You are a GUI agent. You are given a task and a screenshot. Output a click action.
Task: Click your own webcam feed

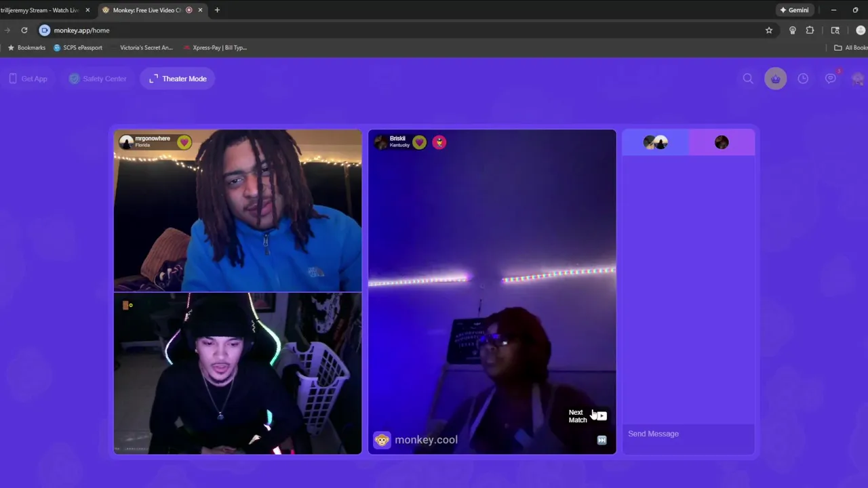[x=237, y=373]
